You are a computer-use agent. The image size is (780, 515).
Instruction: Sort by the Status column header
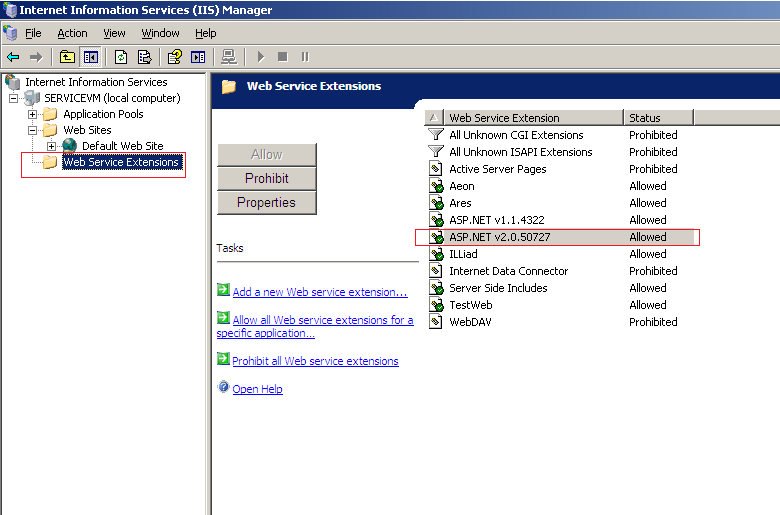[659, 118]
